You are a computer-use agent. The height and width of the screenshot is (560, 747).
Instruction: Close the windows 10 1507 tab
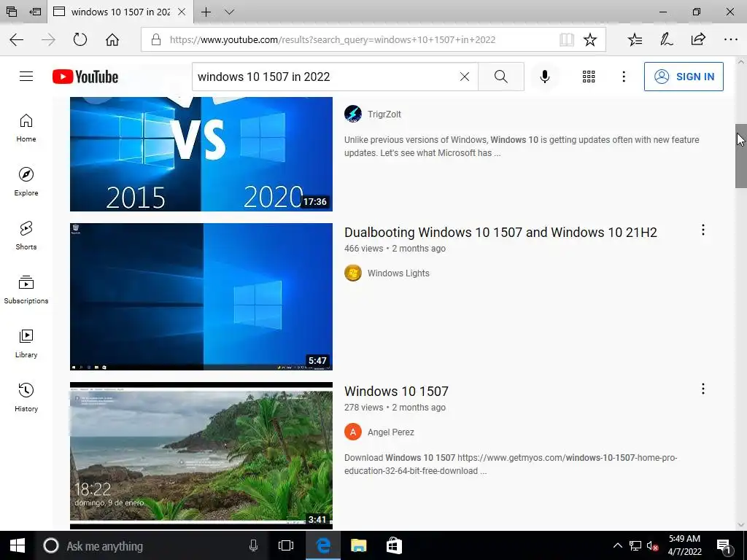[182, 12]
